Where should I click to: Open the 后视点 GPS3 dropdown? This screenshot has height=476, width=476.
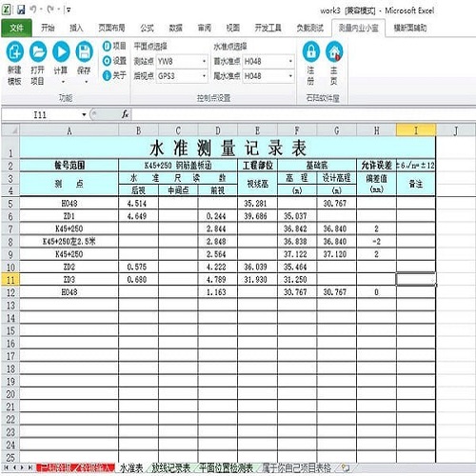[x=204, y=76]
